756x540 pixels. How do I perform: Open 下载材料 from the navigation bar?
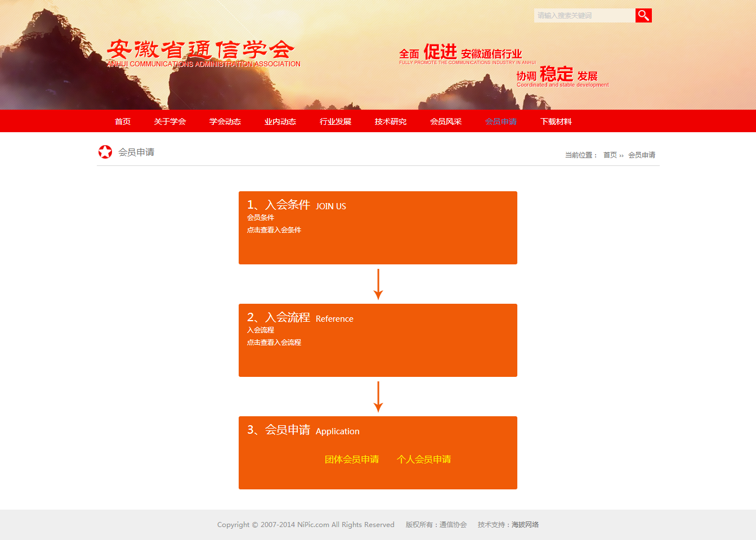[x=556, y=121]
